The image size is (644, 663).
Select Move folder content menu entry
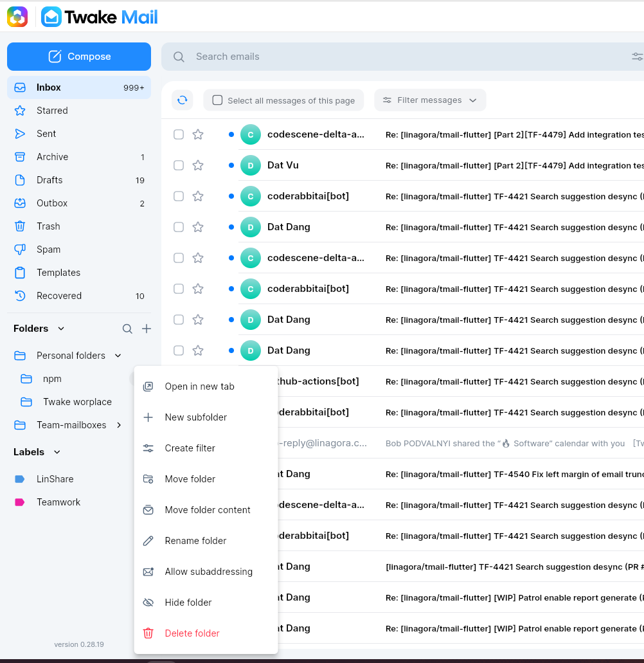(x=206, y=510)
